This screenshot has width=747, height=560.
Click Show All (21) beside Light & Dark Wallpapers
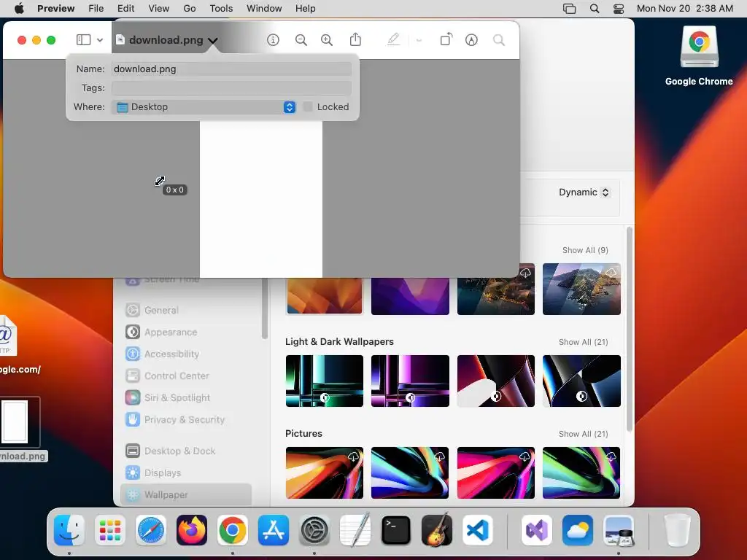[x=583, y=343]
